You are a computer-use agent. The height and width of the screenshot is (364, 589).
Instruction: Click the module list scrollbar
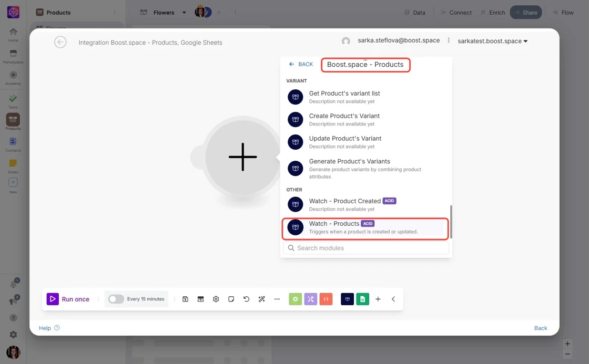pyautogui.click(x=451, y=222)
